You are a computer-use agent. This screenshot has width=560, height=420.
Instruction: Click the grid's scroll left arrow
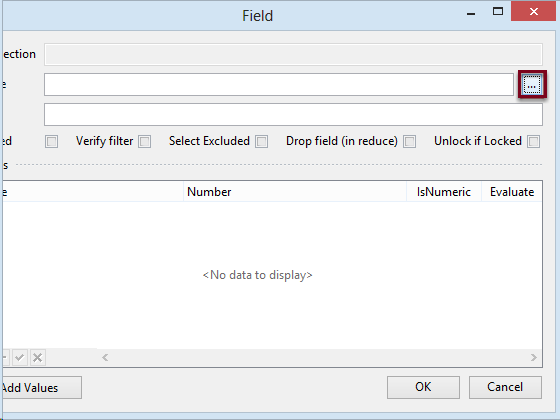pos(105,358)
